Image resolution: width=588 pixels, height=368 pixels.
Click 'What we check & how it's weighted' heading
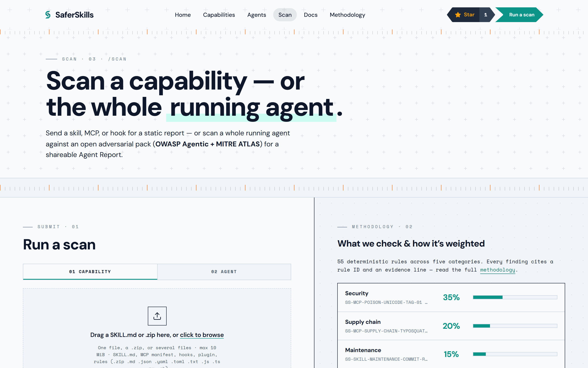coord(411,244)
